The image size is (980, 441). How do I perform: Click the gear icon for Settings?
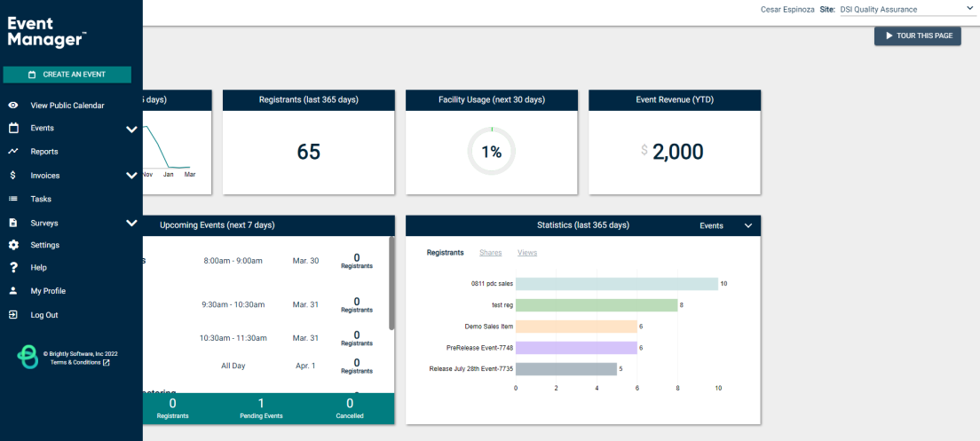click(x=13, y=245)
